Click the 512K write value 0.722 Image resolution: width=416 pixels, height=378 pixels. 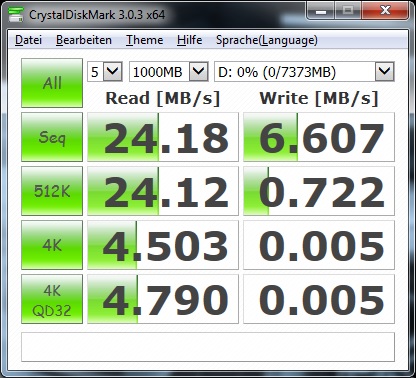click(x=319, y=191)
